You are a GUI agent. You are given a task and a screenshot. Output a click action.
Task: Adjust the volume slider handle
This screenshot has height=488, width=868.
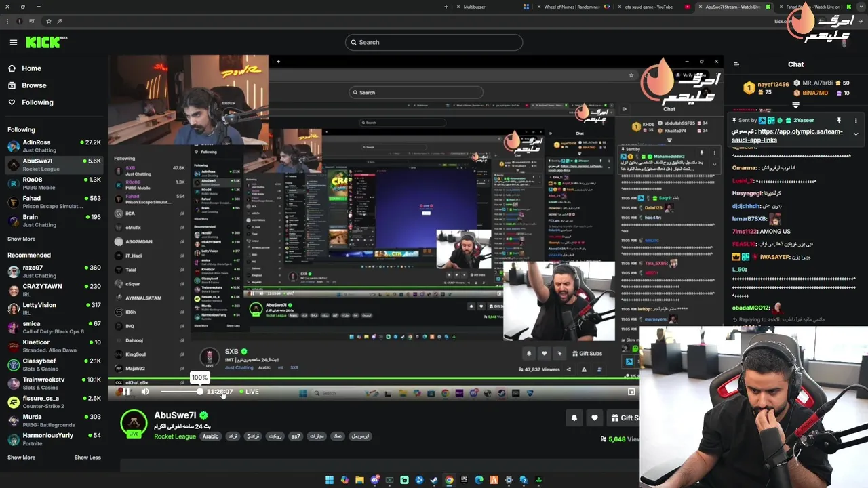[x=199, y=392]
